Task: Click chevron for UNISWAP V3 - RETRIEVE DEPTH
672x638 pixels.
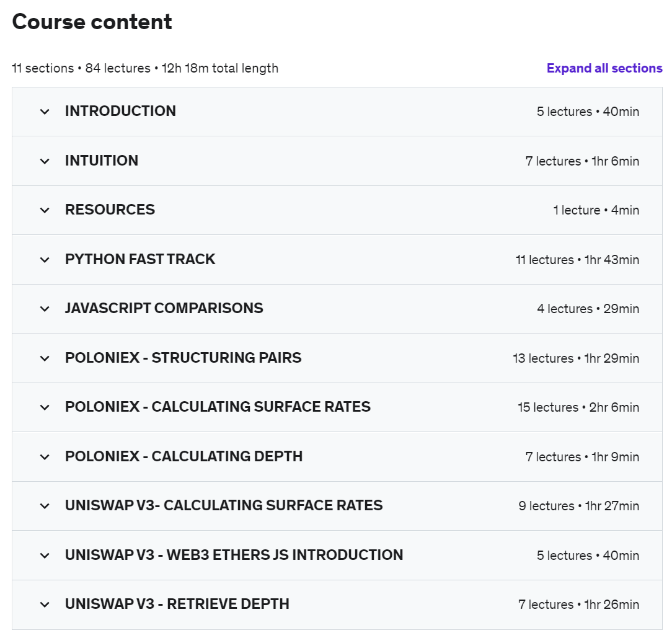Action: (45, 605)
